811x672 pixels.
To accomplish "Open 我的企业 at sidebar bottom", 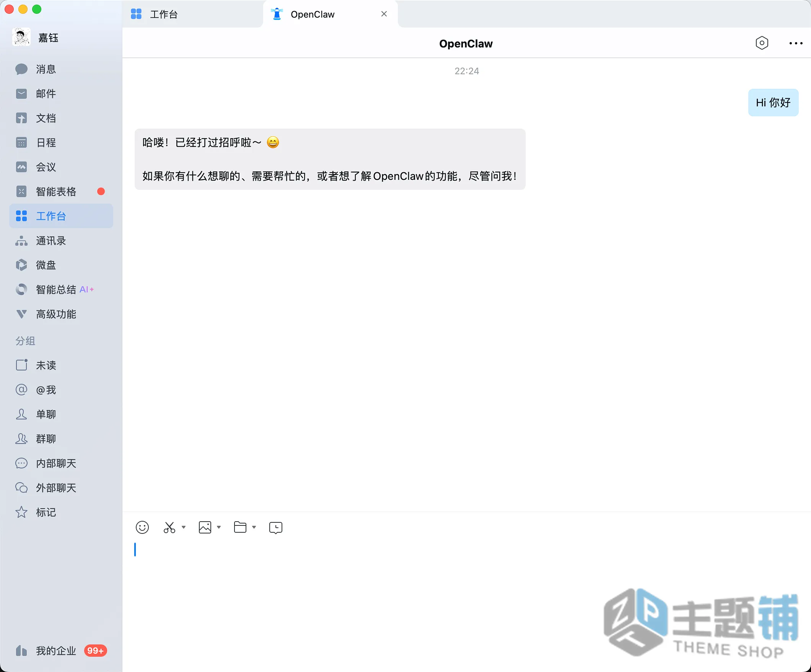I will click(x=61, y=651).
